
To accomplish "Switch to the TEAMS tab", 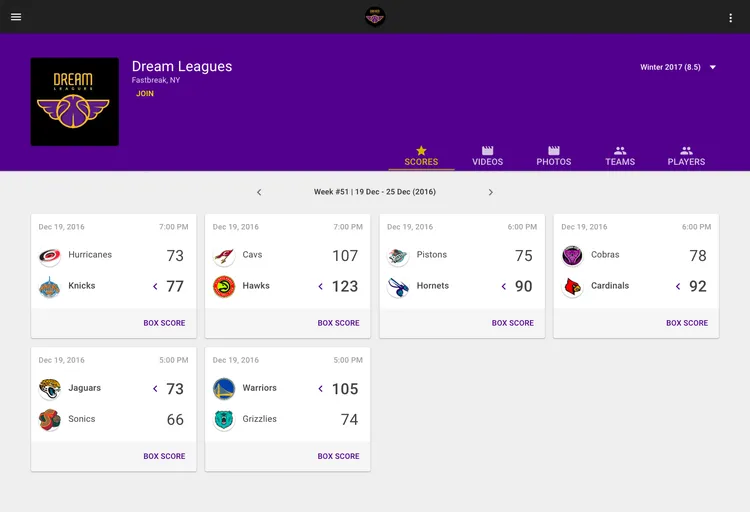I will (x=620, y=156).
